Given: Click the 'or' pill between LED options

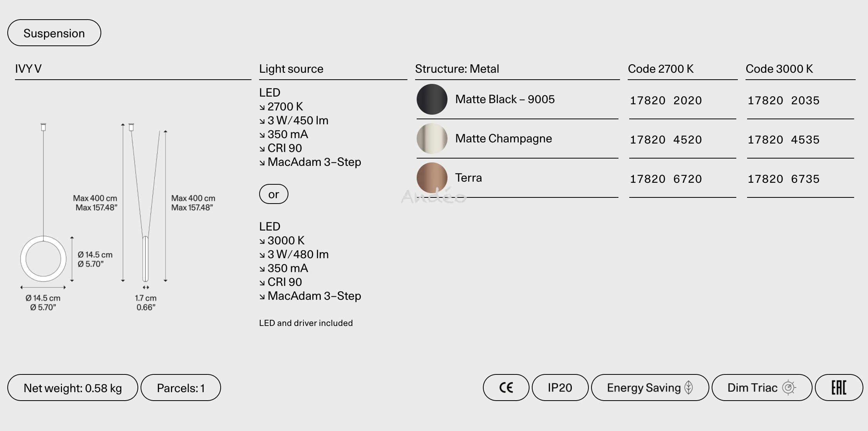Looking at the screenshot, I should tap(273, 194).
